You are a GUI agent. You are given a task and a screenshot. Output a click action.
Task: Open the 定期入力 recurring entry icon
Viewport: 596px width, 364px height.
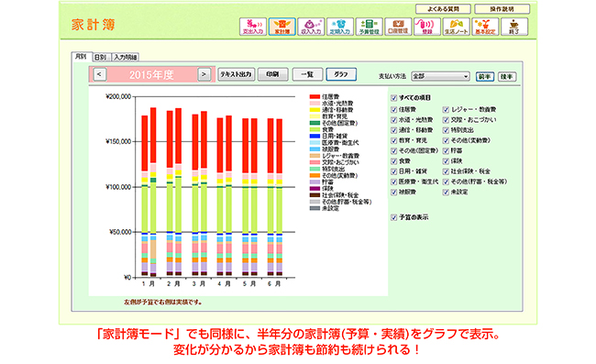tap(340, 27)
